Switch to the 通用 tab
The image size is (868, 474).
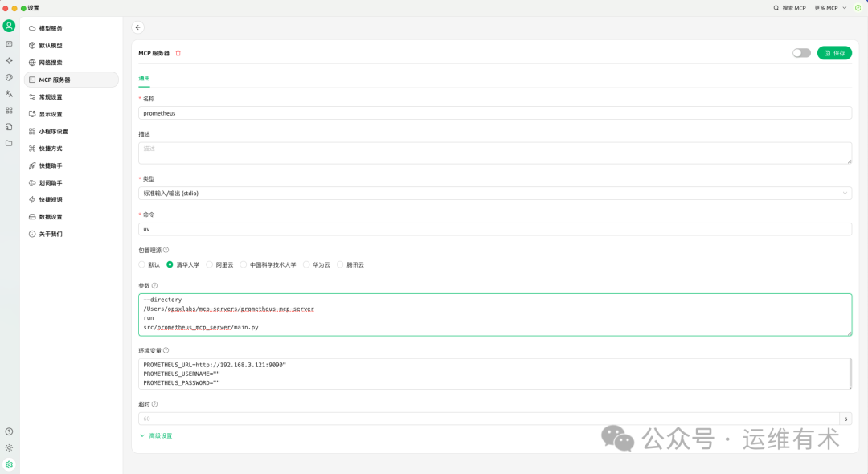point(145,78)
